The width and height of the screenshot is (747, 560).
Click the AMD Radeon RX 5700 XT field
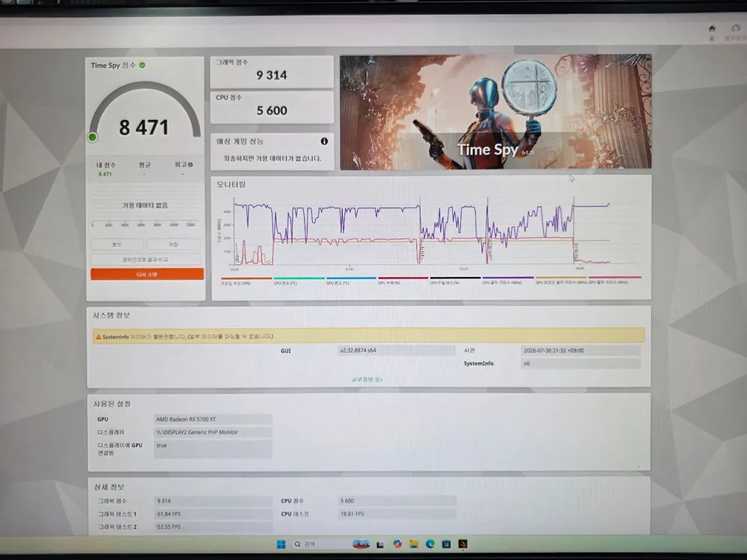coord(213,419)
